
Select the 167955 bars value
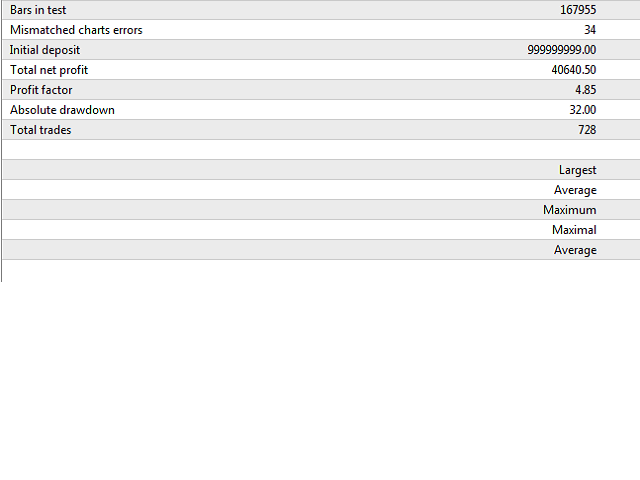[x=578, y=10]
